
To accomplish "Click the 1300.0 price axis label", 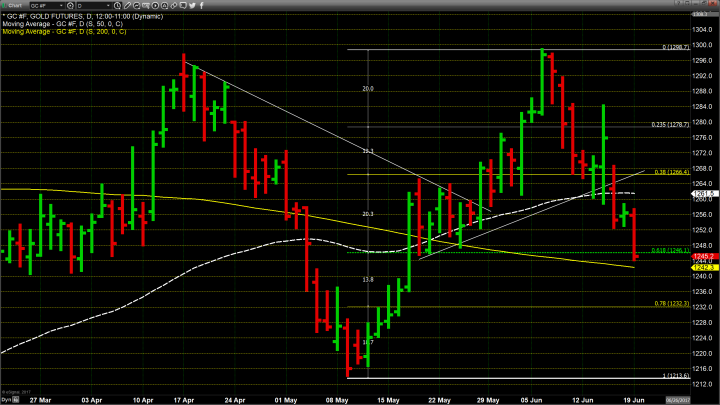I will pyautogui.click(x=703, y=45).
